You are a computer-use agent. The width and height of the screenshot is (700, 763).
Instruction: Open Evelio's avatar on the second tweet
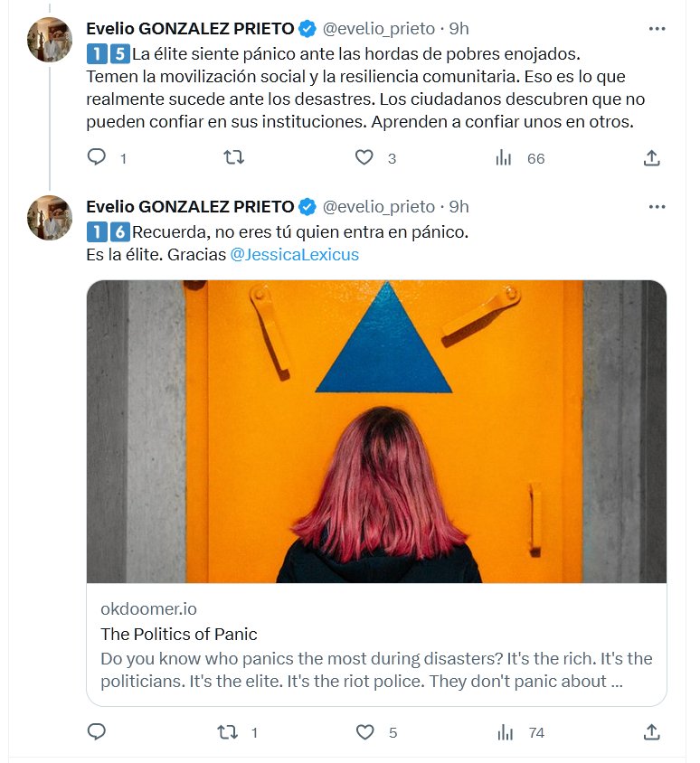(50, 218)
